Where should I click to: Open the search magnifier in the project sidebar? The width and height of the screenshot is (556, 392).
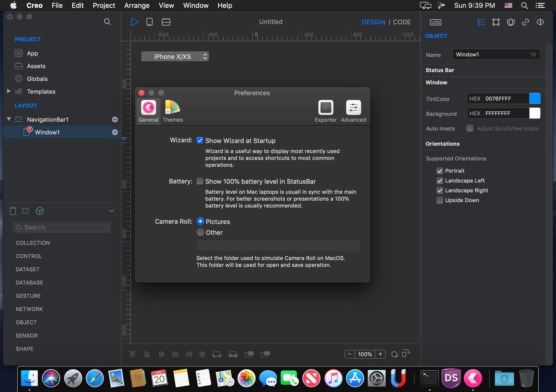coord(107,22)
